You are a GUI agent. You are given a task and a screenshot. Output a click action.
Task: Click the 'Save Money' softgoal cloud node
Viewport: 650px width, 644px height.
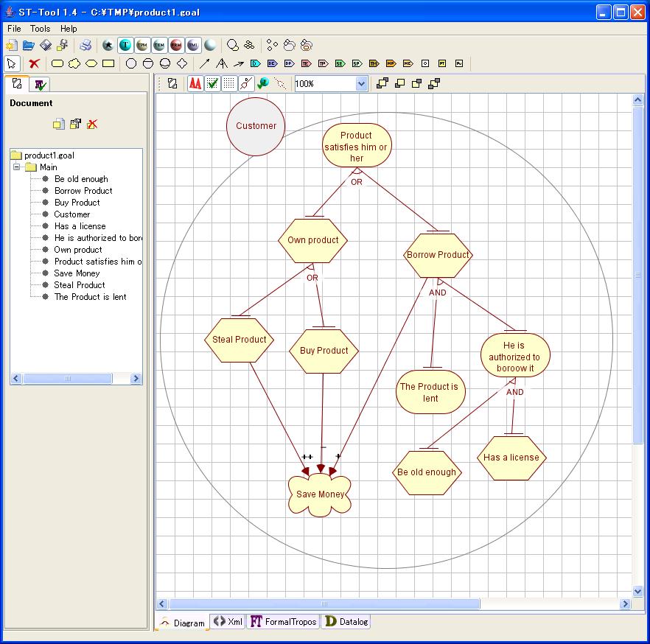[x=320, y=495]
